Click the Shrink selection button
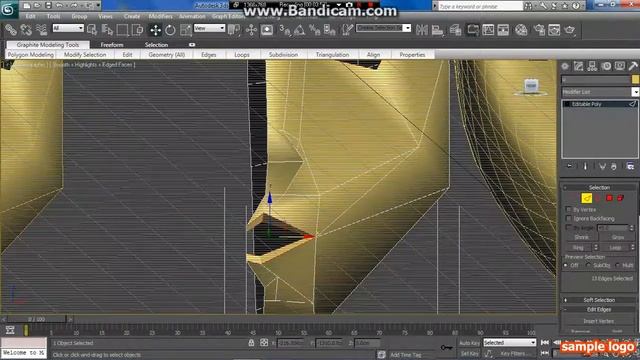Screen dimensions: 640x360 (x=581, y=237)
